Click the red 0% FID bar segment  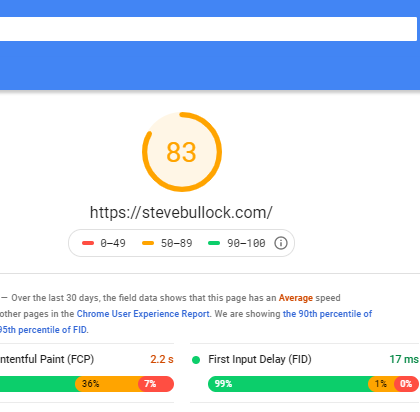pyautogui.click(x=406, y=384)
